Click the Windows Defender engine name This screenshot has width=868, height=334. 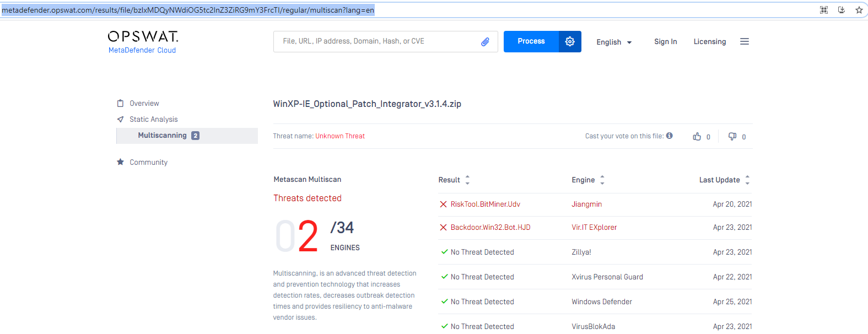(601, 301)
